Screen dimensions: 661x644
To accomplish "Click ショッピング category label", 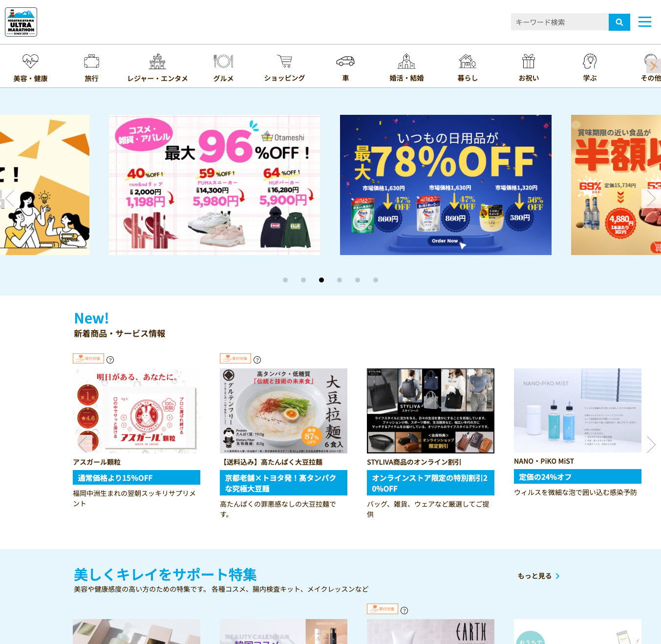I will point(284,78).
